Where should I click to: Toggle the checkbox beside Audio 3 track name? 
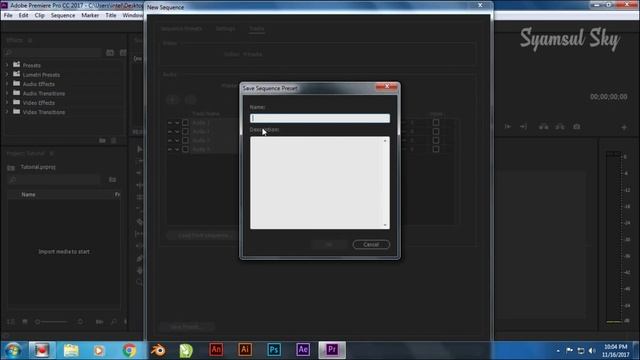point(185,140)
